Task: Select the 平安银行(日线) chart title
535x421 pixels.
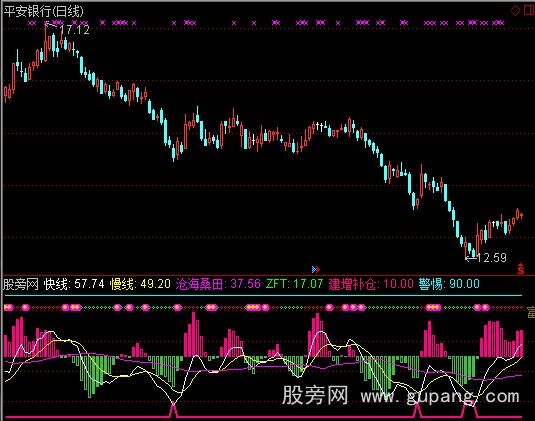Action: click(x=43, y=11)
